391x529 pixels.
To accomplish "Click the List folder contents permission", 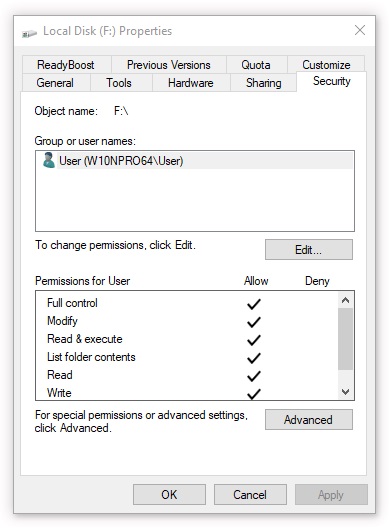I will tap(187, 357).
